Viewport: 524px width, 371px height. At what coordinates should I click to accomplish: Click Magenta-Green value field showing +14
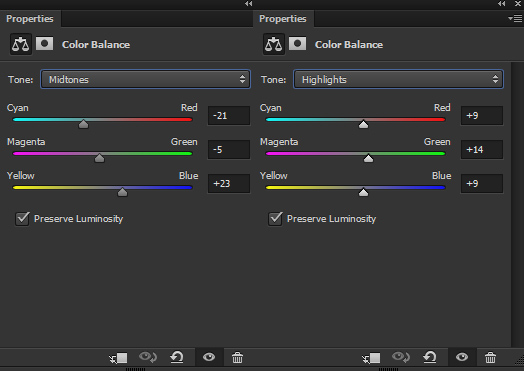tap(482, 149)
